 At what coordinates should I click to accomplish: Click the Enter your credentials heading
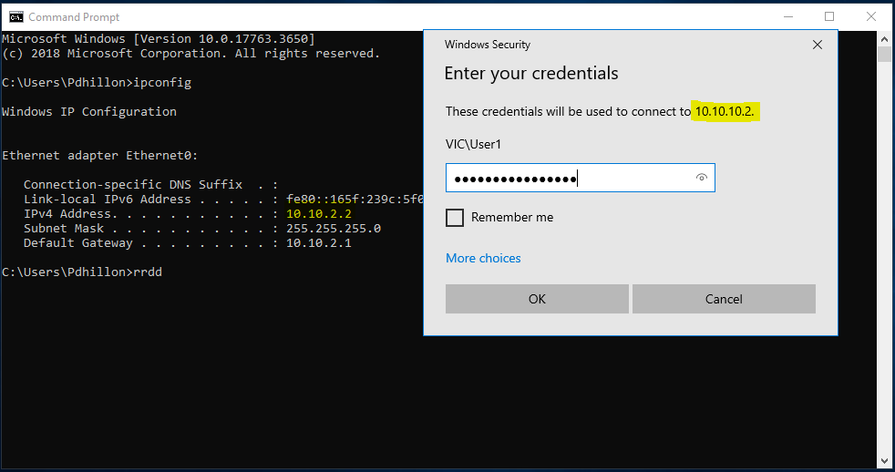point(531,74)
